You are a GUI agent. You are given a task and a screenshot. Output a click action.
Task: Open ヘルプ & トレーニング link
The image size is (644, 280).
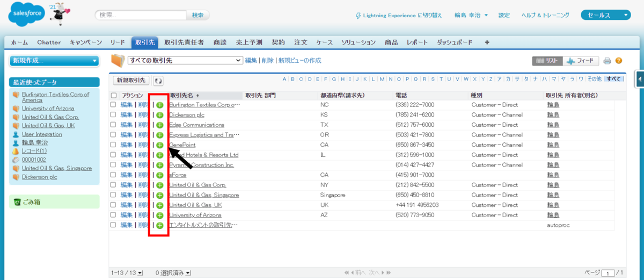(545, 15)
